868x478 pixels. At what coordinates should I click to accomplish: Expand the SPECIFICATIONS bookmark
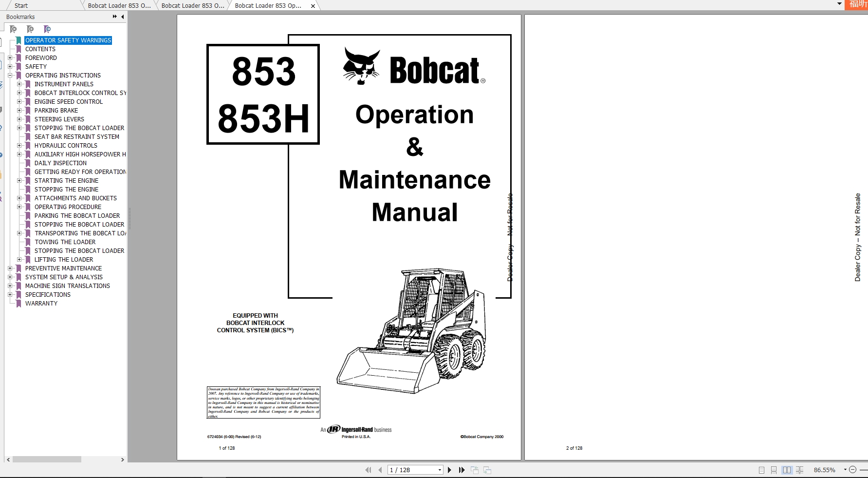pos(11,294)
